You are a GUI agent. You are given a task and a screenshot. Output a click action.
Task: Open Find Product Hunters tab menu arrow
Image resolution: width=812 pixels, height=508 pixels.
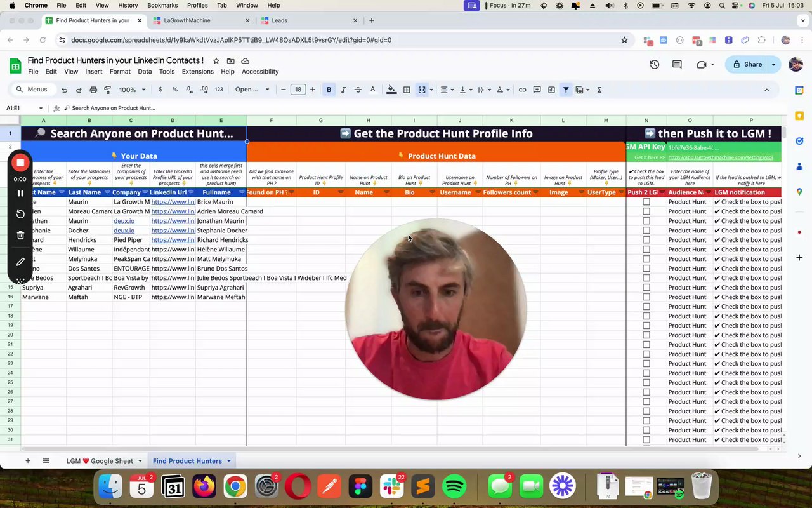(x=228, y=461)
